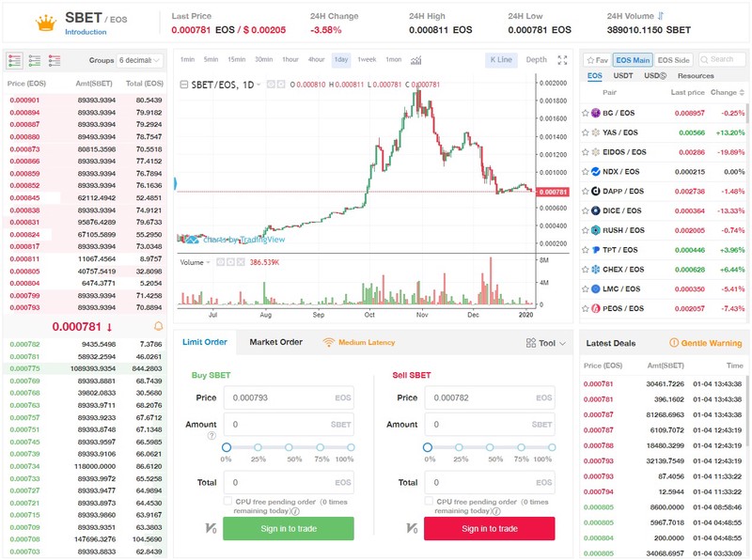Click the Medium Latency wifi icon
Viewport: 752px width, 560px height.
(x=328, y=342)
